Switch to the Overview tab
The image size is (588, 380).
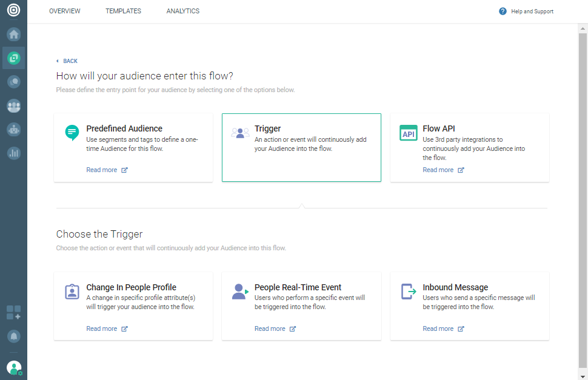point(64,12)
